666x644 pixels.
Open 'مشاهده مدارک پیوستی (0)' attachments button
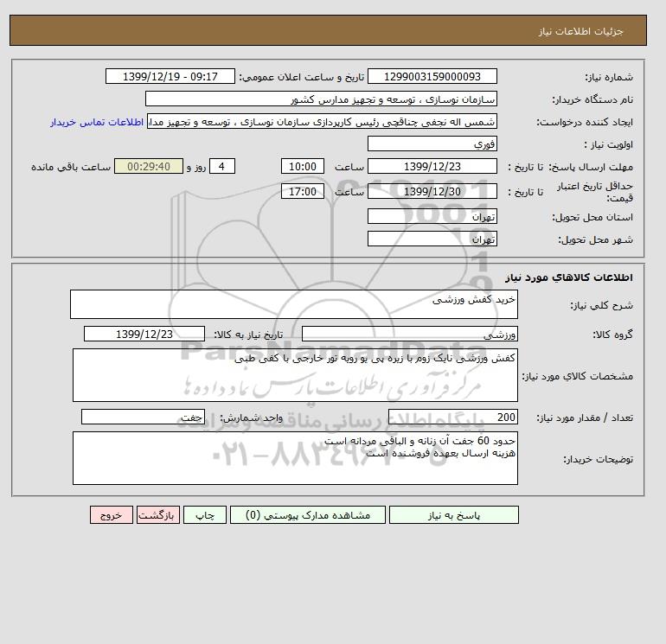(308, 515)
